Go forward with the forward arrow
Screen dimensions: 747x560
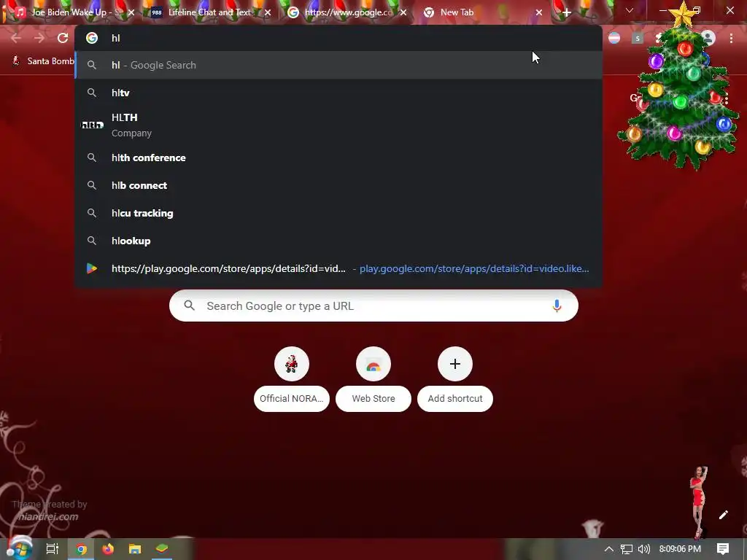click(x=39, y=38)
